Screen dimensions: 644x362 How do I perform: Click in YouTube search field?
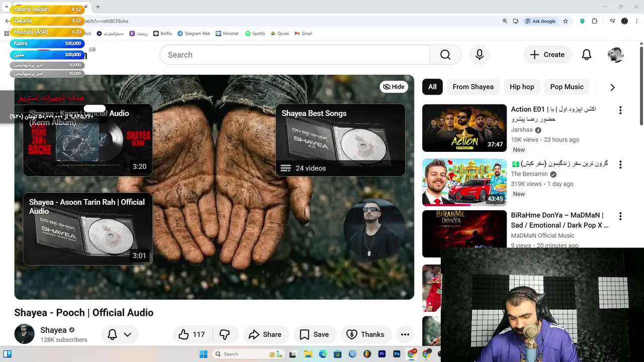[294, 55]
